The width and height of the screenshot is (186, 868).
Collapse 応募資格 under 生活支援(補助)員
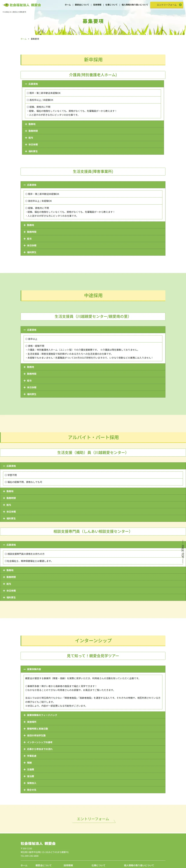pos(93,466)
